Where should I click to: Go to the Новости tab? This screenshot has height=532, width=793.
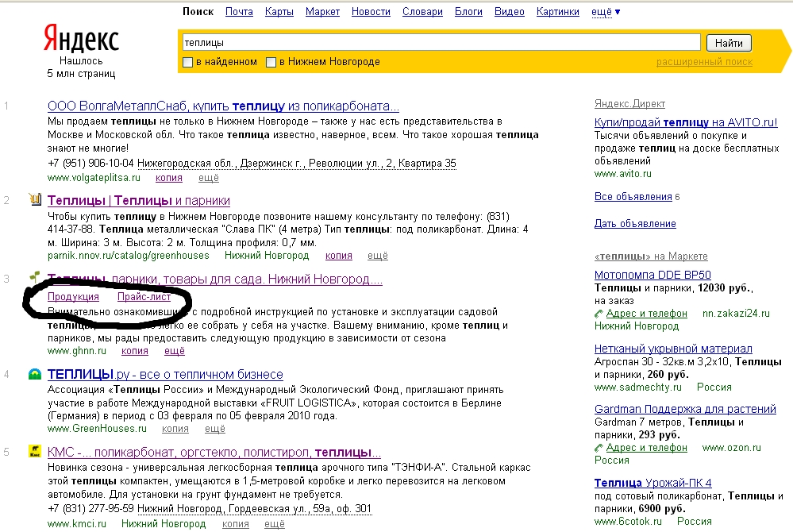[371, 12]
